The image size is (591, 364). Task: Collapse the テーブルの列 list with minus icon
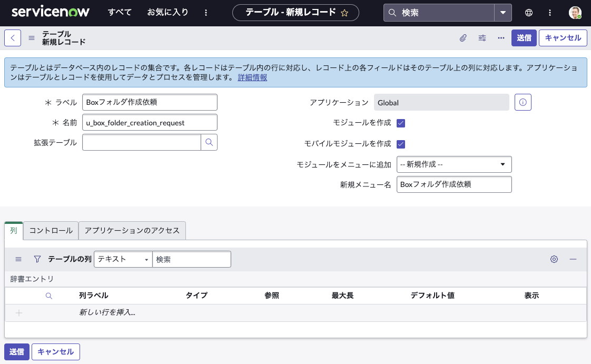point(573,259)
